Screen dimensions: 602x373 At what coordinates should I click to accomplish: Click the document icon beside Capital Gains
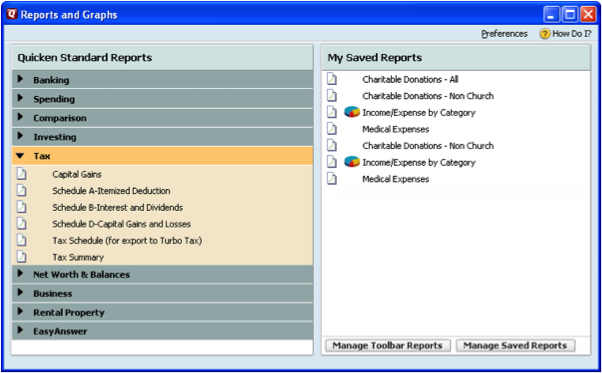(x=22, y=174)
